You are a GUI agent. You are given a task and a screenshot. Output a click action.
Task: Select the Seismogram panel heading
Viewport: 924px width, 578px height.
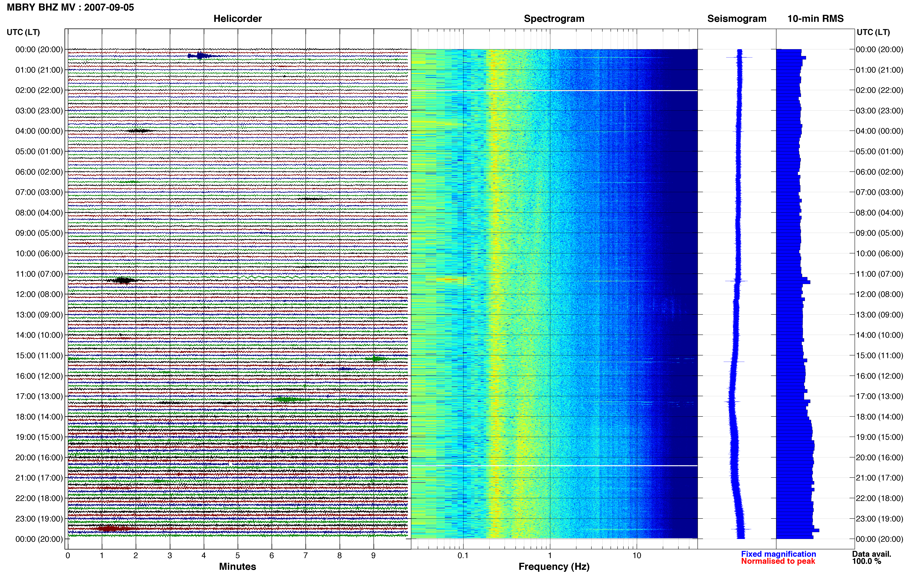(736, 19)
